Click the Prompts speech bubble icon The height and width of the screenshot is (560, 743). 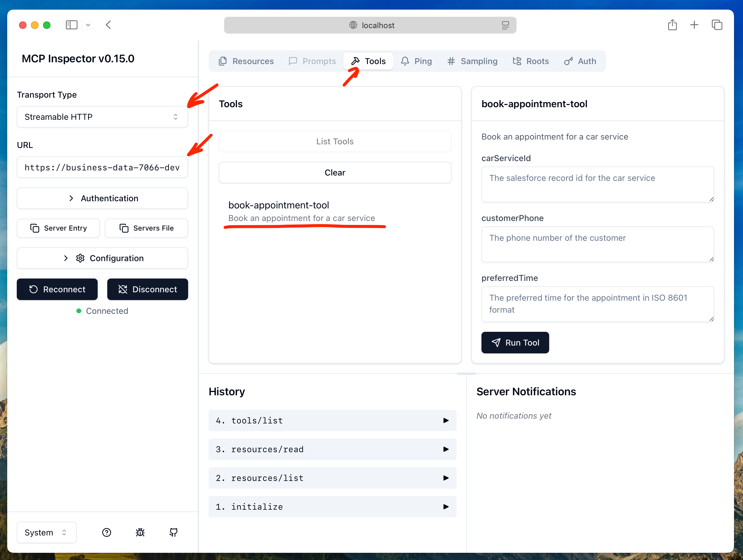[293, 61]
